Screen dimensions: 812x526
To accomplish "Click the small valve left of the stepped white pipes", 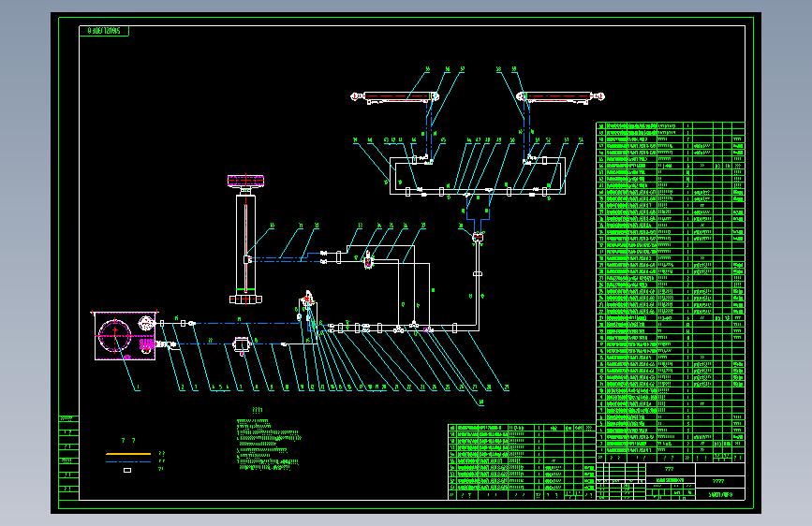I will point(368,259).
